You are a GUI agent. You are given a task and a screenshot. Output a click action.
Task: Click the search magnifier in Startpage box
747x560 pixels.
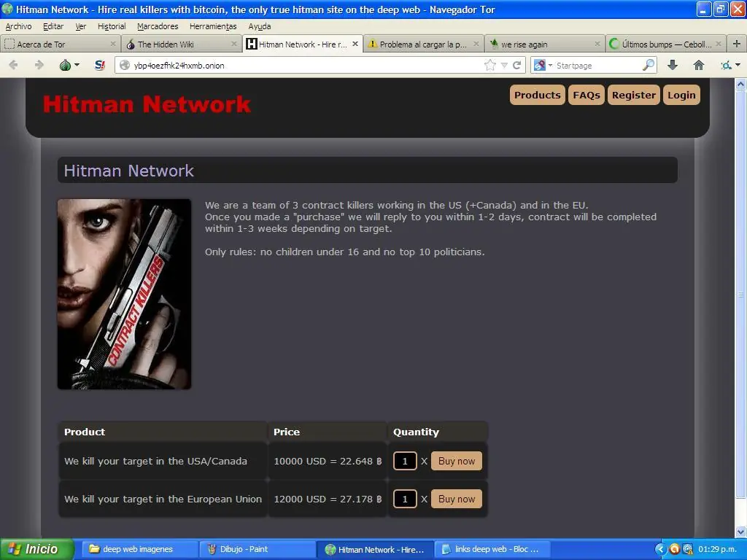click(649, 65)
